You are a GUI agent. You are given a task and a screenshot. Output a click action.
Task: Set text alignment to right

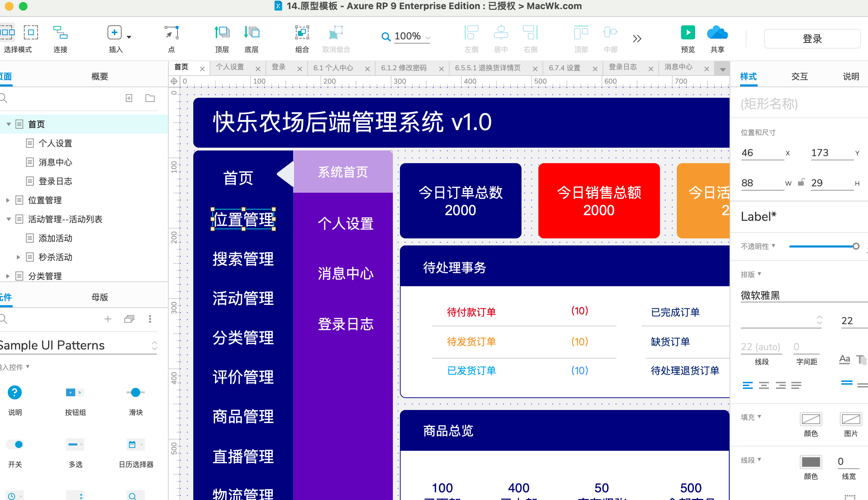pyautogui.click(x=780, y=385)
